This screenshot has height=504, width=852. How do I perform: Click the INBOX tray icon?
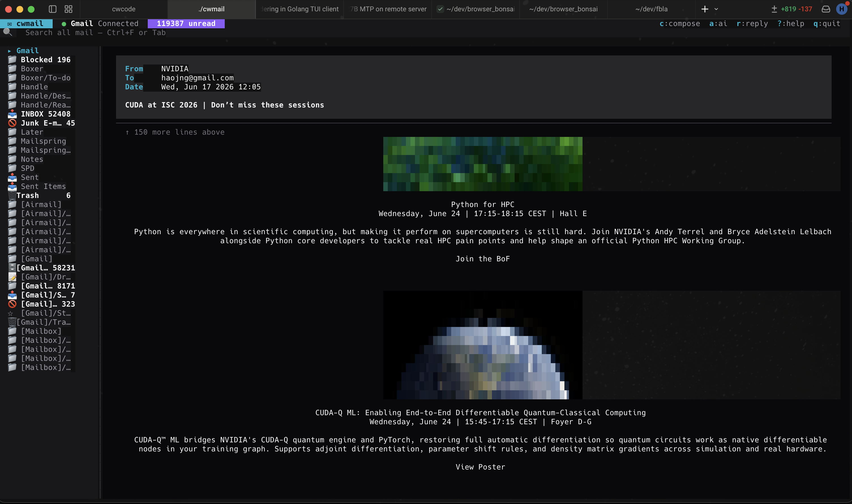coord(12,114)
